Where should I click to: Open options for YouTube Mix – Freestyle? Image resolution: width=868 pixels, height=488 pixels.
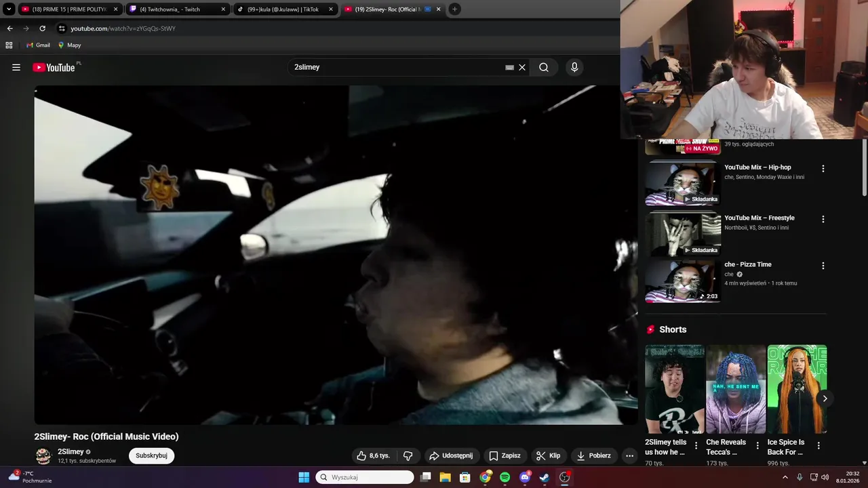(823, 219)
